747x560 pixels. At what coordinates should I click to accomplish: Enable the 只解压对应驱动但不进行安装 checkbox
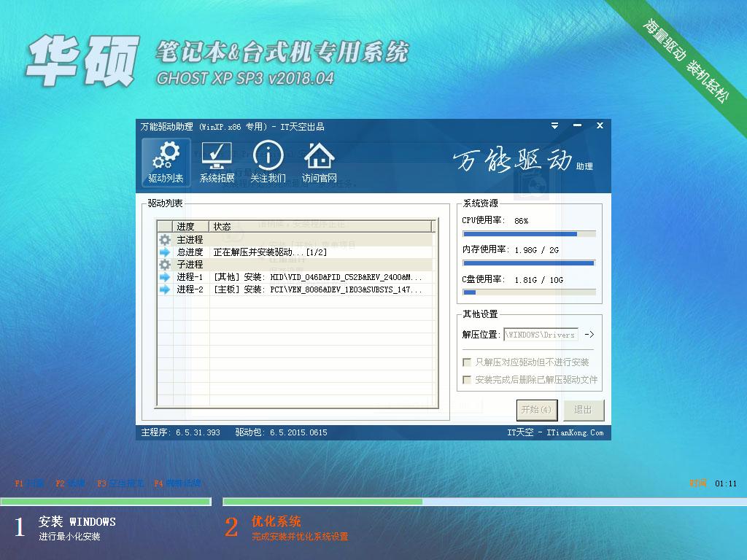pos(465,362)
